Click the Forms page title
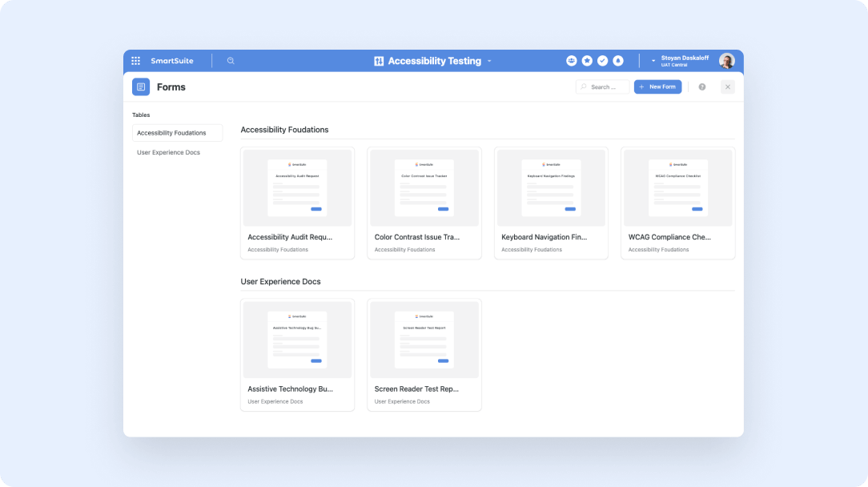This screenshot has height=487, width=868. click(x=171, y=87)
